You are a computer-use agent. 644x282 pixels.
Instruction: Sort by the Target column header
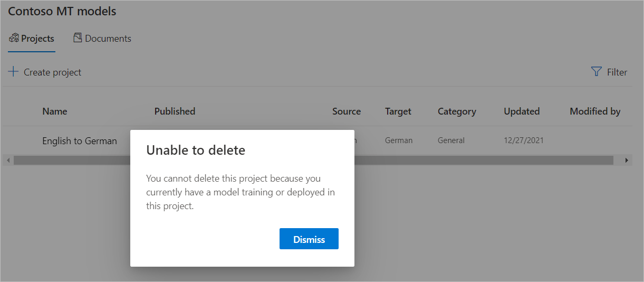click(398, 111)
